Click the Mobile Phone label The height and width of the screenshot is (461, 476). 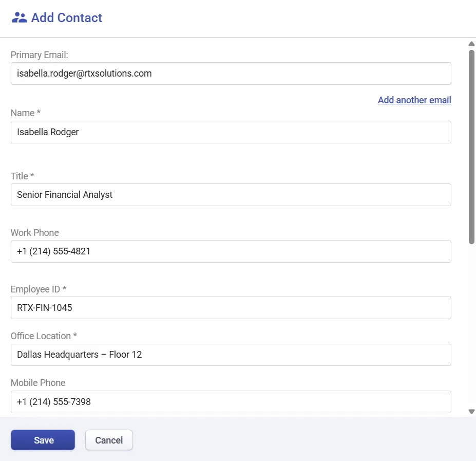37,382
